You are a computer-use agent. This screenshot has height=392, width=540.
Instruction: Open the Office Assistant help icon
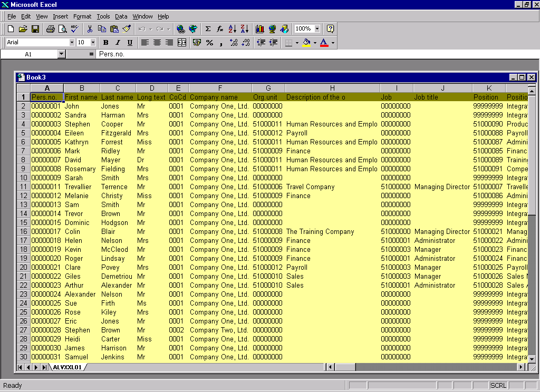[x=330, y=29]
